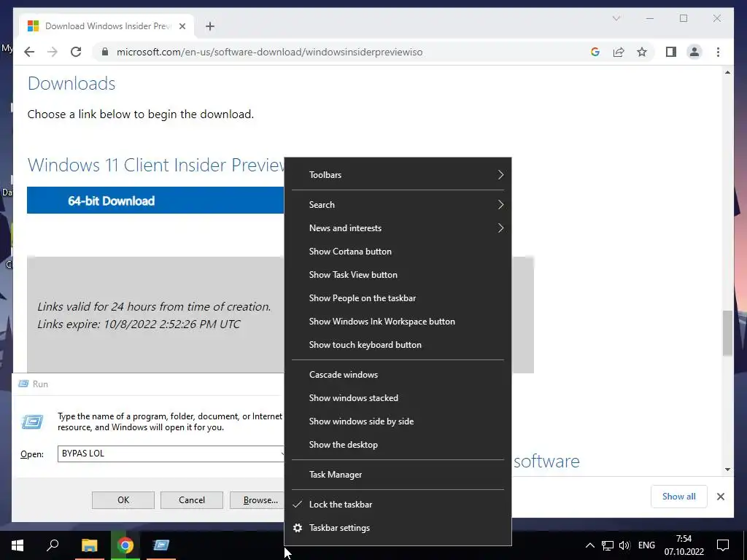Screen dimensions: 747x560
Task: Toggle Show People on the taskbar
Action: (398, 298)
